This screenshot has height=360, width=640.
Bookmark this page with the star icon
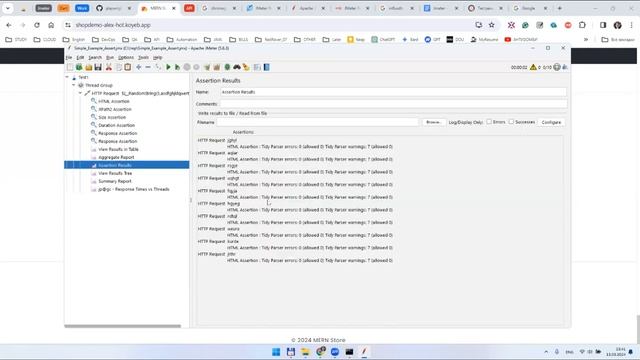pyautogui.click(x=491, y=25)
